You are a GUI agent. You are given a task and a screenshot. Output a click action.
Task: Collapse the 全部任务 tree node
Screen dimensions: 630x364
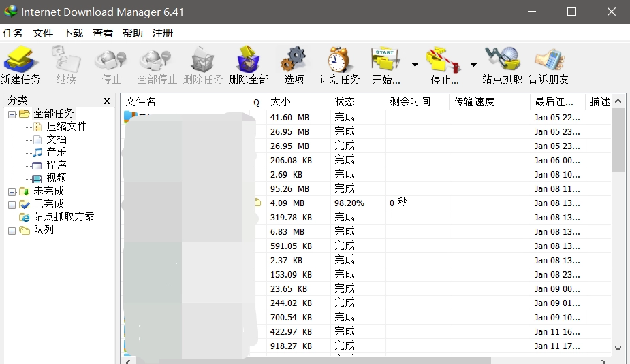[x=12, y=114]
